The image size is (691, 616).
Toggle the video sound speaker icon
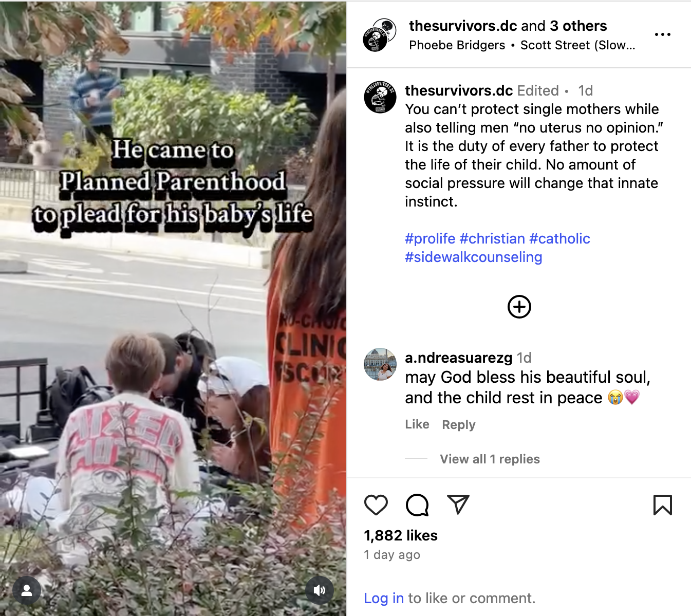coord(320,590)
